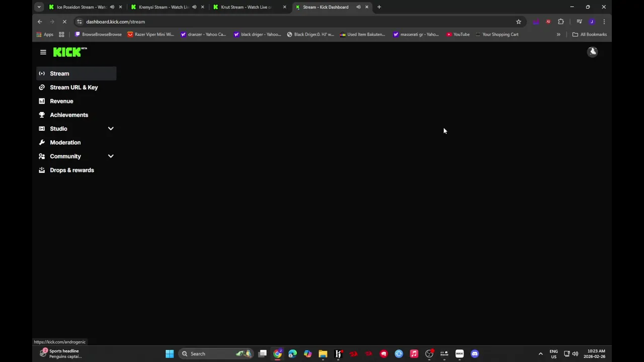Open Discord from taskbar
This screenshot has height=362, width=644.
point(474,353)
